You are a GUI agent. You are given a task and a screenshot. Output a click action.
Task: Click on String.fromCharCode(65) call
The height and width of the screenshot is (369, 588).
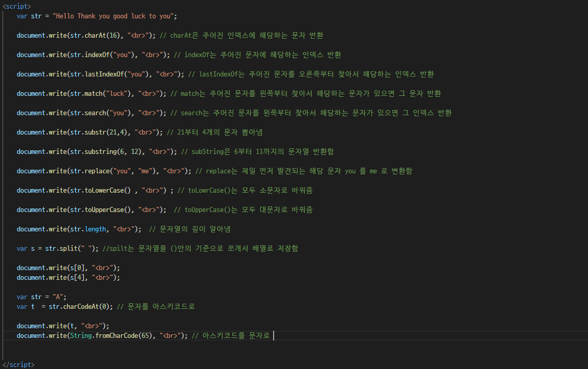112,336
